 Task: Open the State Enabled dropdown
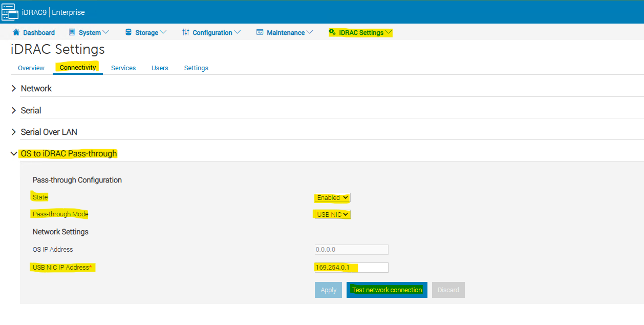tap(333, 197)
